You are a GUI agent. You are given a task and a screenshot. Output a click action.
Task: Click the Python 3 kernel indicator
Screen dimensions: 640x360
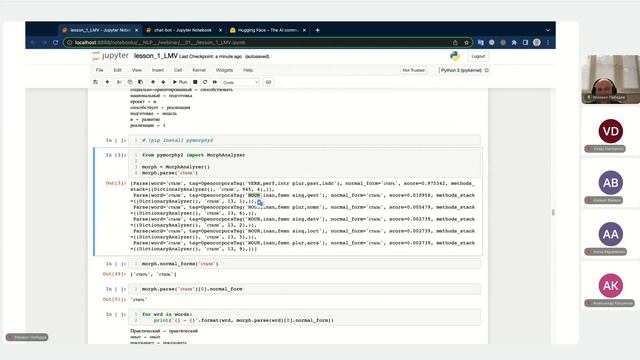click(x=464, y=70)
